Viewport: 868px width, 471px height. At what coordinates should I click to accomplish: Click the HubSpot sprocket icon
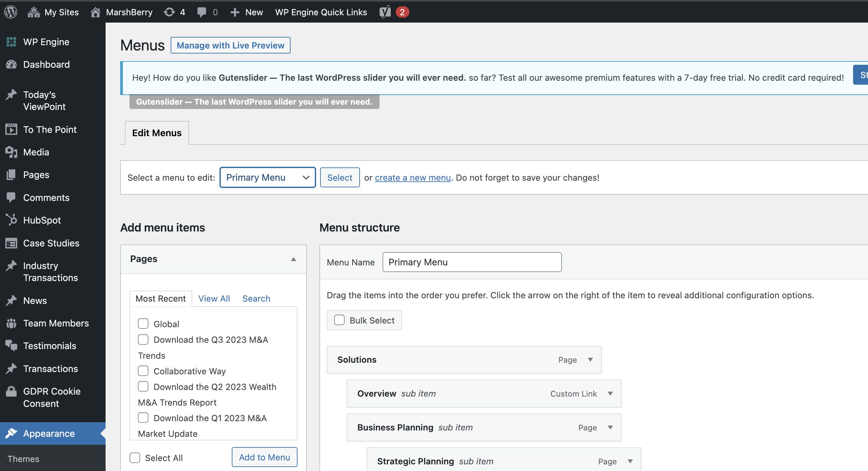click(x=11, y=220)
